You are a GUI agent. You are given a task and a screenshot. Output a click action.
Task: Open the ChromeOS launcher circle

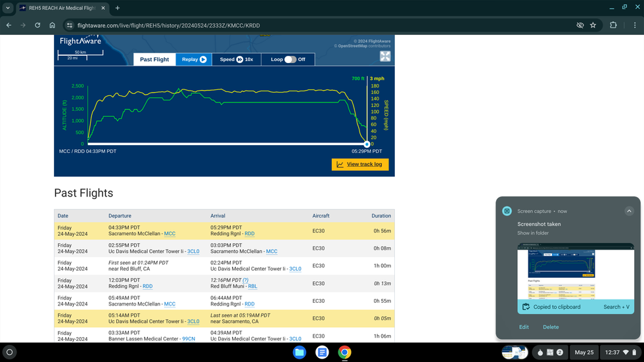coord(9,352)
